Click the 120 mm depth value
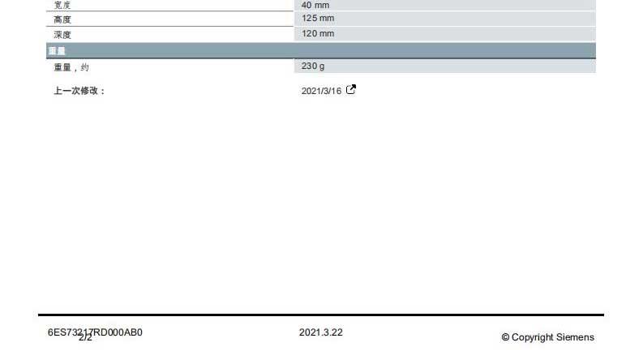643x364 pixels. tap(318, 33)
